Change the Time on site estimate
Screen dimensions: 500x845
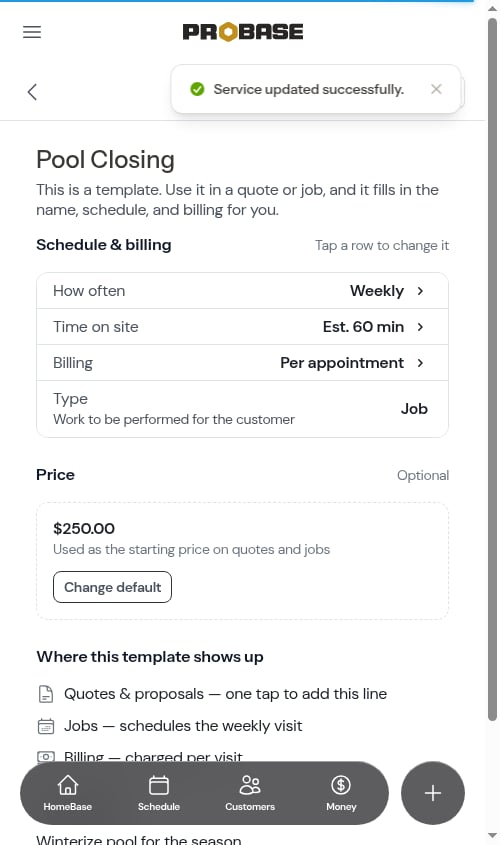(x=242, y=327)
